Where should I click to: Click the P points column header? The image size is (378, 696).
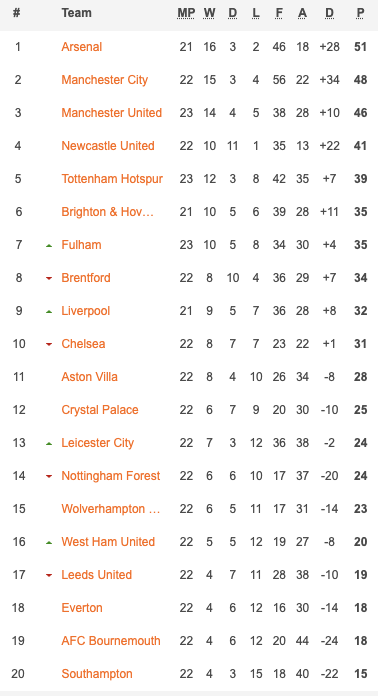(x=360, y=13)
